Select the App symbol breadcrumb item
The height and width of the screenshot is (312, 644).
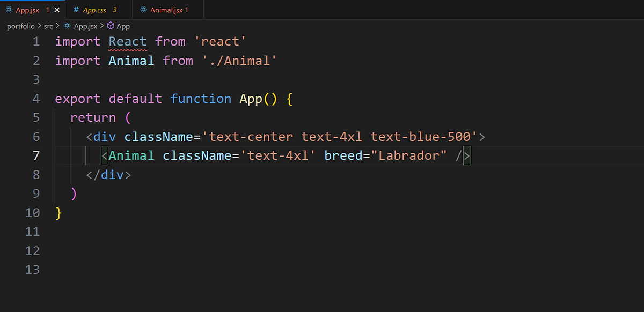click(123, 26)
